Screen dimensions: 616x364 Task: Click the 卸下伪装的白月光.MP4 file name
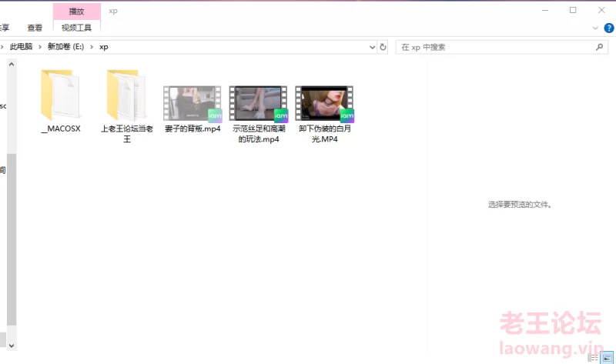[x=325, y=134]
